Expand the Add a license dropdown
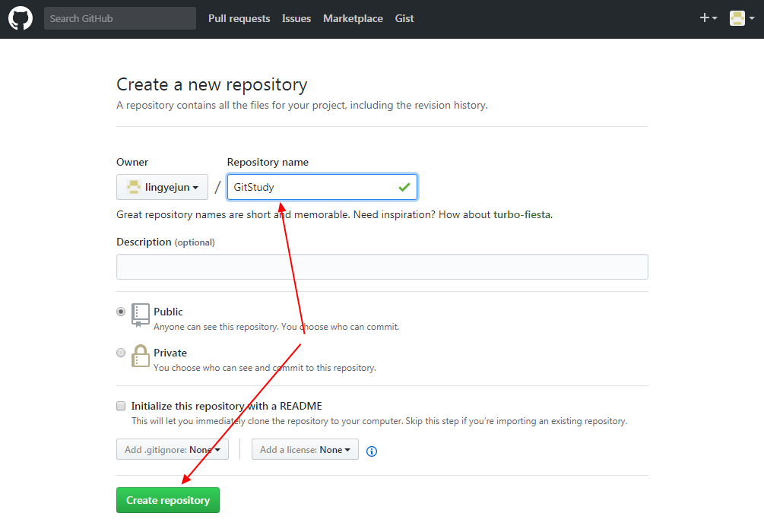The width and height of the screenshot is (764, 532). [x=305, y=449]
